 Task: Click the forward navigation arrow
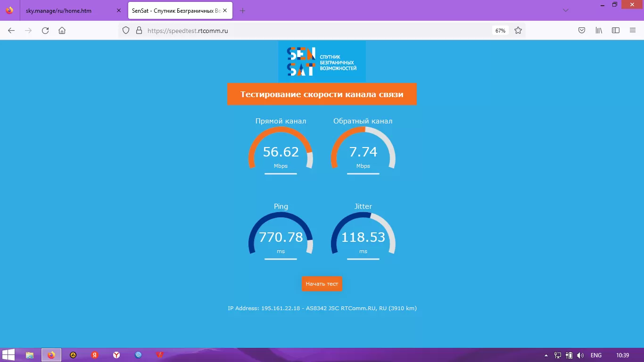click(x=28, y=30)
